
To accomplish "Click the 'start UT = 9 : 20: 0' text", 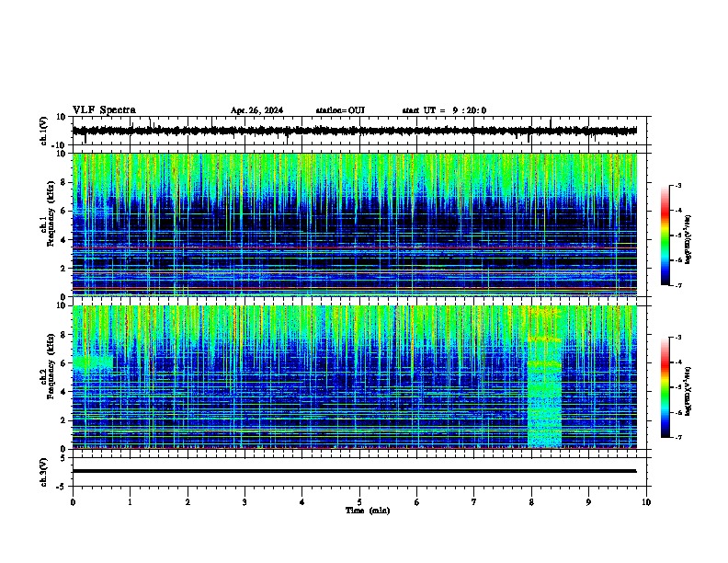I will point(444,110).
